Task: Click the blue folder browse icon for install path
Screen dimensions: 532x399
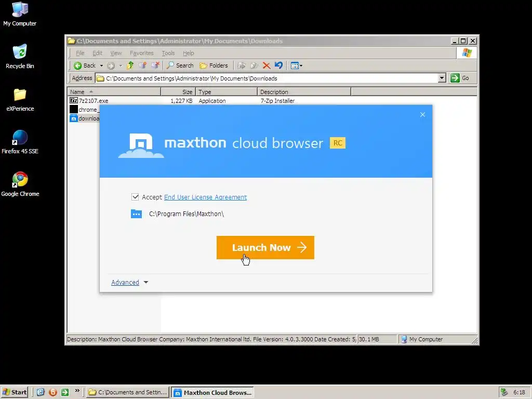Action: click(137, 214)
